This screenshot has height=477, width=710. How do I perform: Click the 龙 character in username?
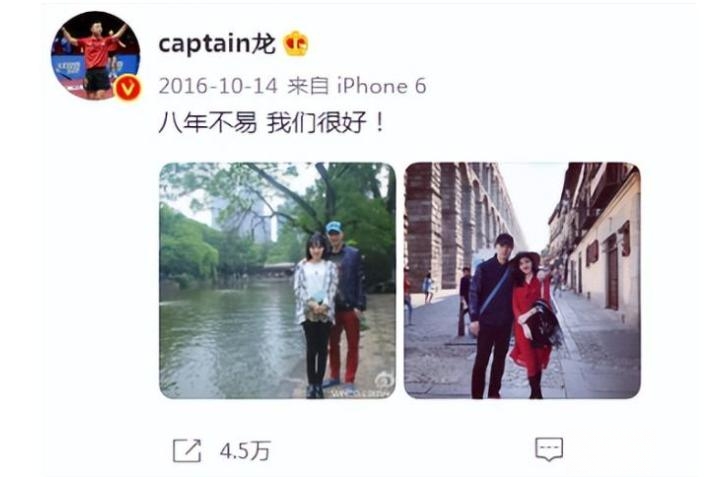(264, 44)
